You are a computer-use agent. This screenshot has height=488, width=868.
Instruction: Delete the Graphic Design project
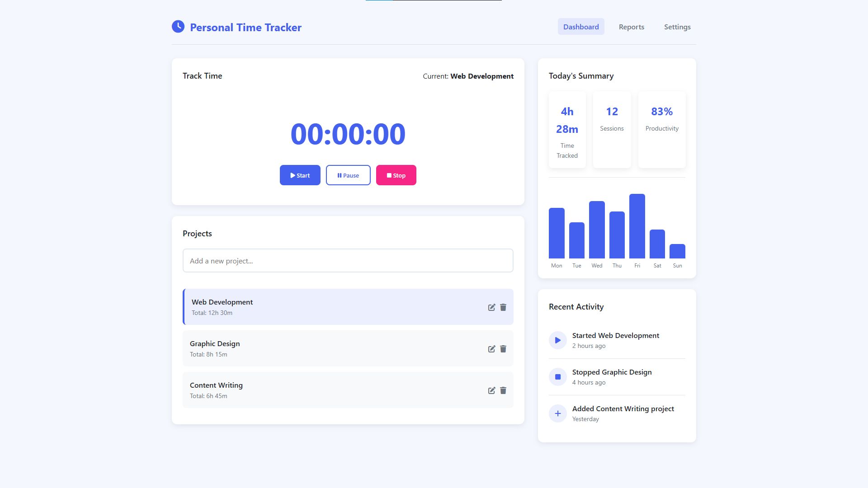tap(503, 349)
